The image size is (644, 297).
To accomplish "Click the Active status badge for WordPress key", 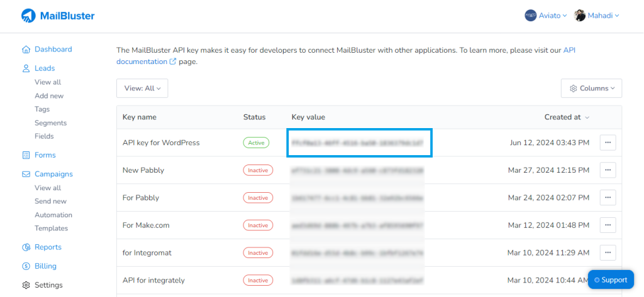I will click(257, 143).
